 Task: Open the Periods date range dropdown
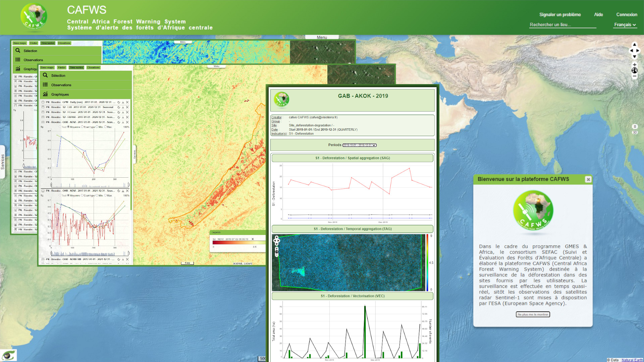[359, 145]
